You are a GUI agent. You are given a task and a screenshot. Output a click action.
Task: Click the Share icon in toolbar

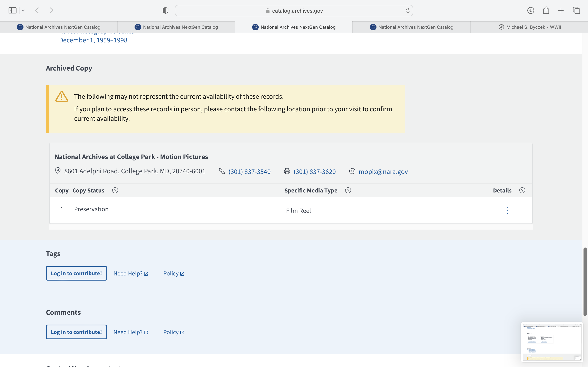pyautogui.click(x=546, y=10)
